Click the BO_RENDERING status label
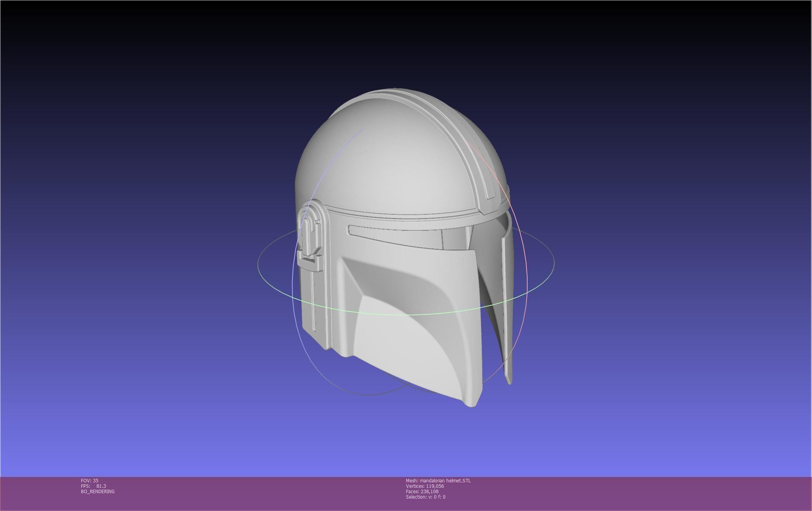This screenshot has height=511, width=812. click(x=98, y=491)
